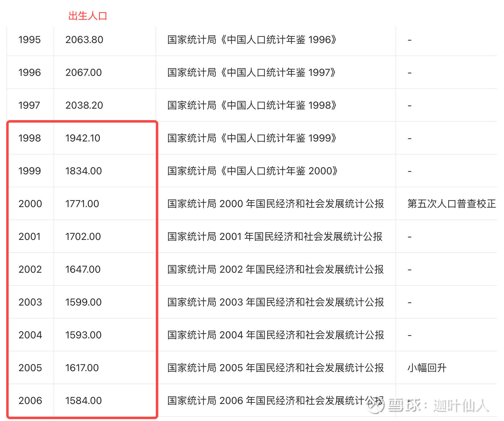This screenshot has height=421, width=504.
Task: Click the 小幅回升 remark
Action: point(427,368)
